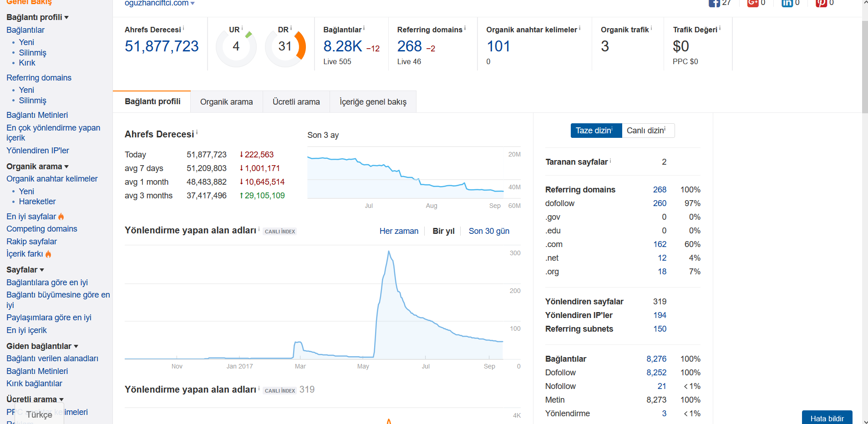Viewport: 868px width, 424px height.
Task: Click the flame icon next to En iyi sayfalar
Action: pyautogui.click(x=61, y=217)
